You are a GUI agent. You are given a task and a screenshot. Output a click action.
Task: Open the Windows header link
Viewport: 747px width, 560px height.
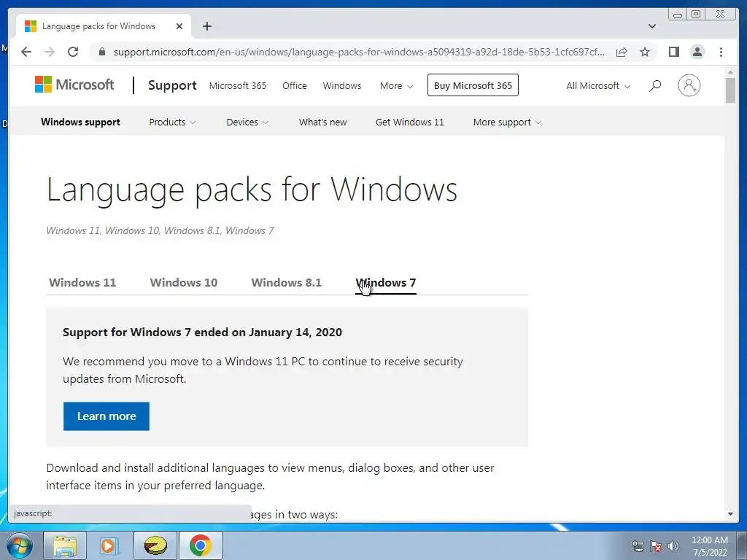pos(342,86)
